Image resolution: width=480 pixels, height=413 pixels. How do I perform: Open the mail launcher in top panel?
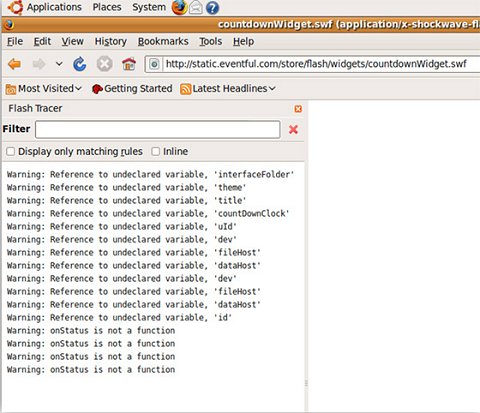[x=196, y=8]
